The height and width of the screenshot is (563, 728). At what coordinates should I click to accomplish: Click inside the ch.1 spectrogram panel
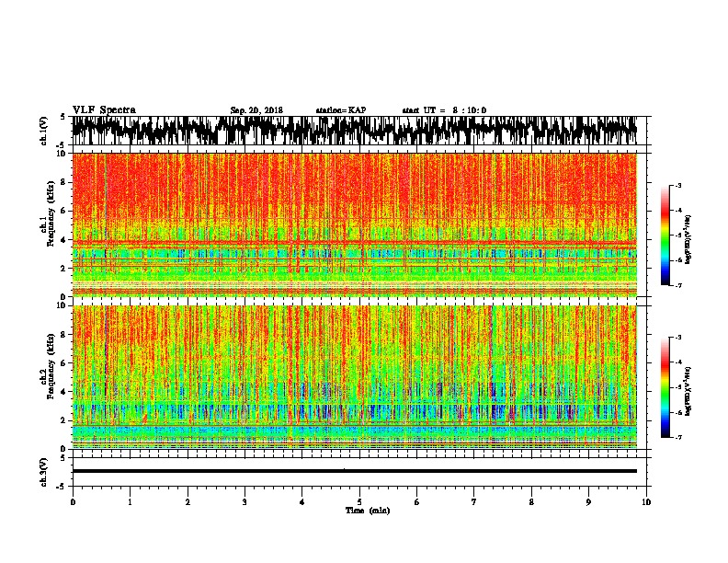coord(354,224)
